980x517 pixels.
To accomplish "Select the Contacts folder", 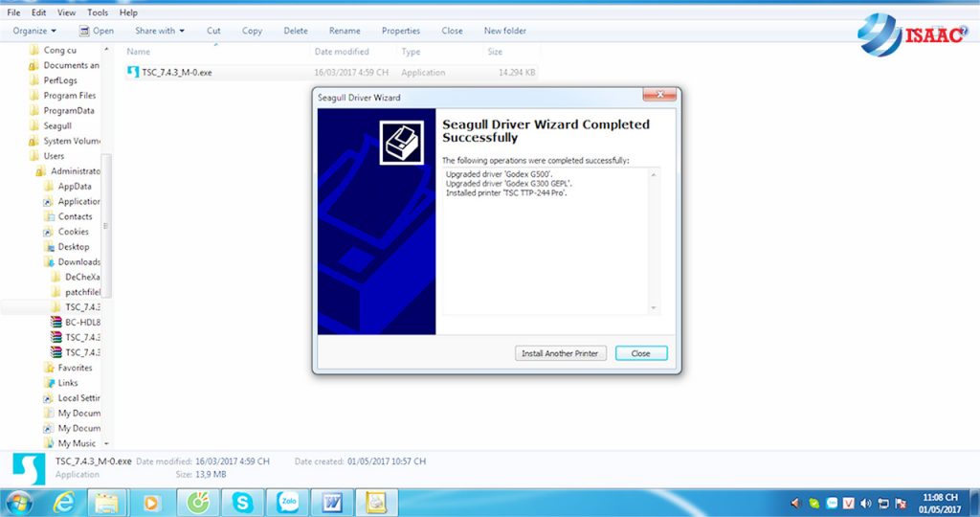I will pos(75,216).
